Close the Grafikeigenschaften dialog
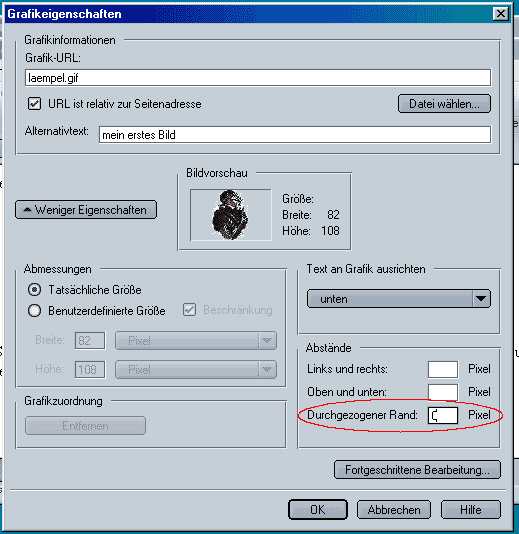 (x=501, y=14)
